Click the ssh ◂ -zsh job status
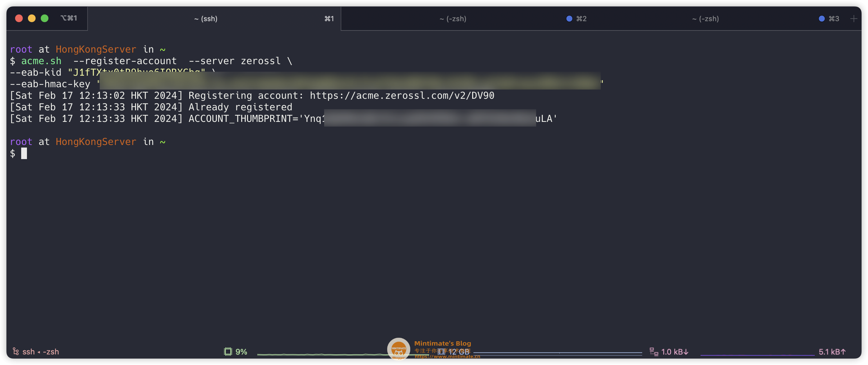 [41, 352]
